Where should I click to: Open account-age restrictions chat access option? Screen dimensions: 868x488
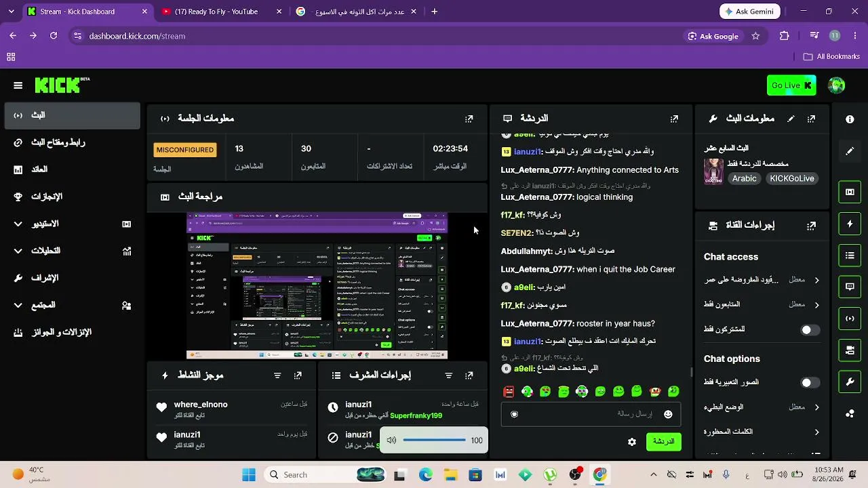point(762,280)
